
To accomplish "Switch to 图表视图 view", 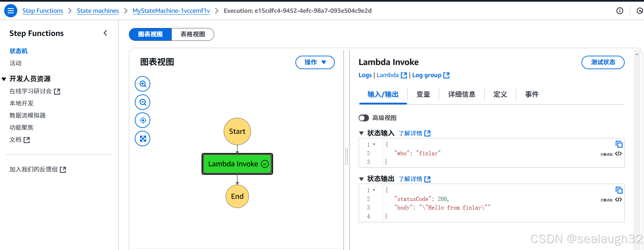I will tap(150, 34).
